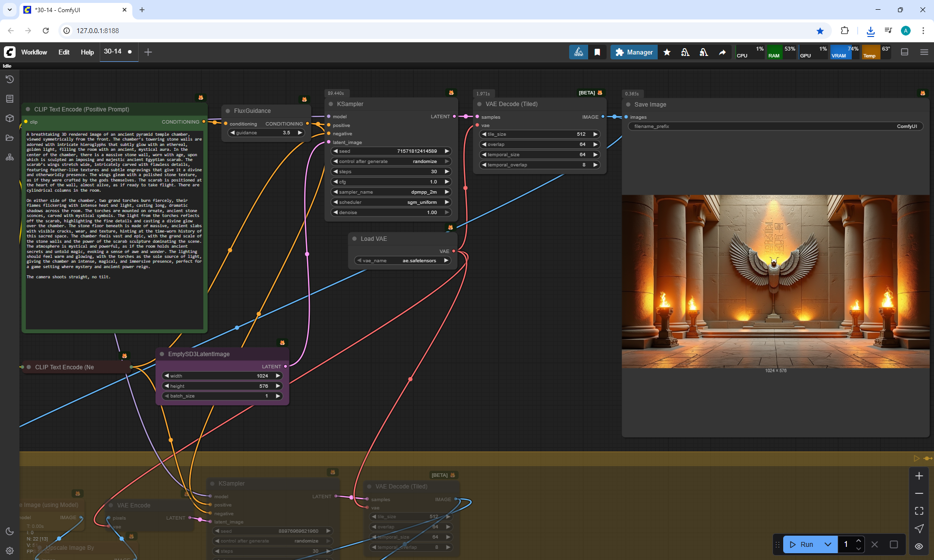Viewport: 934px width, 560px height.
Task: Open the queue history sidebar icon
Action: (x=10, y=79)
